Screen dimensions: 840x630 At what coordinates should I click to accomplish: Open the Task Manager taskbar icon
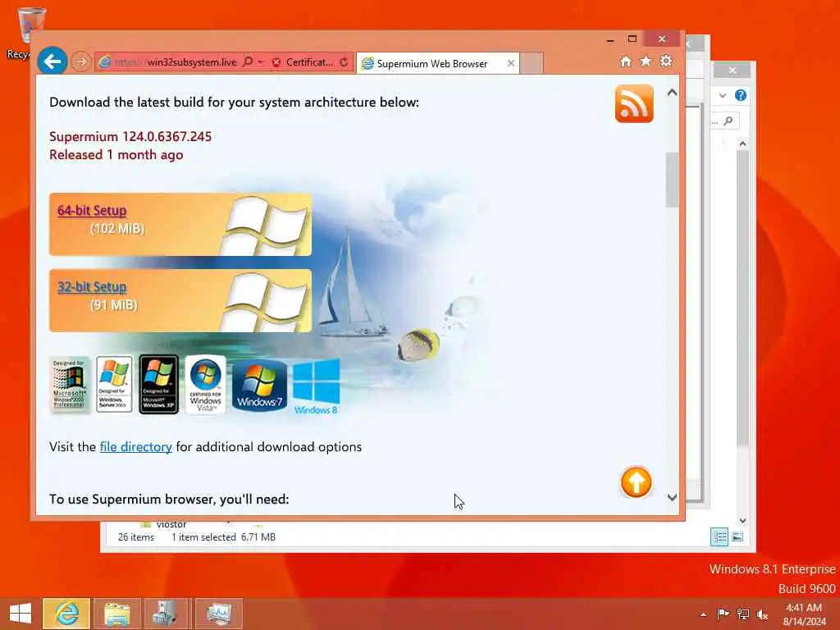[x=218, y=614]
